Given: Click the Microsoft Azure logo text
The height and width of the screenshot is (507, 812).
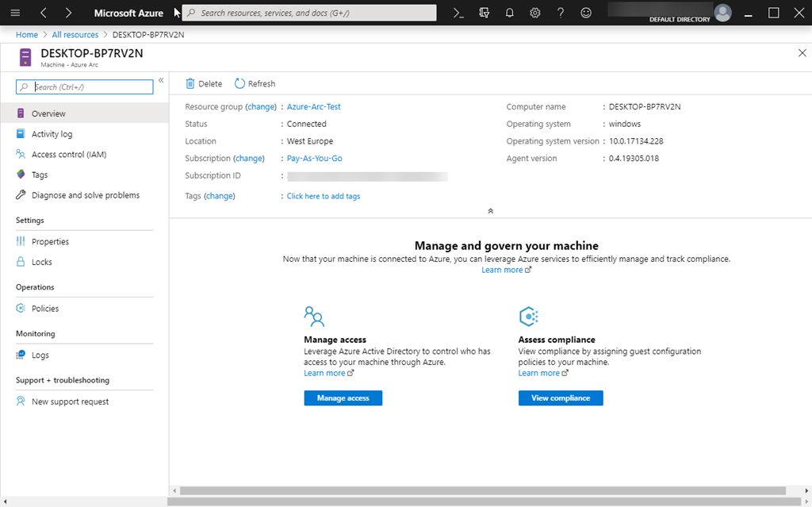Looking at the screenshot, I should pyautogui.click(x=128, y=13).
